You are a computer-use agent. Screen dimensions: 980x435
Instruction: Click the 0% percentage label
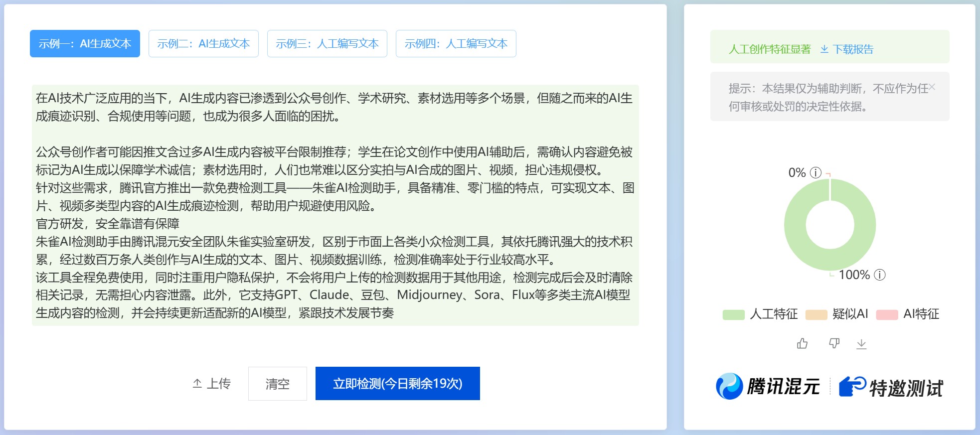click(797, 172)
